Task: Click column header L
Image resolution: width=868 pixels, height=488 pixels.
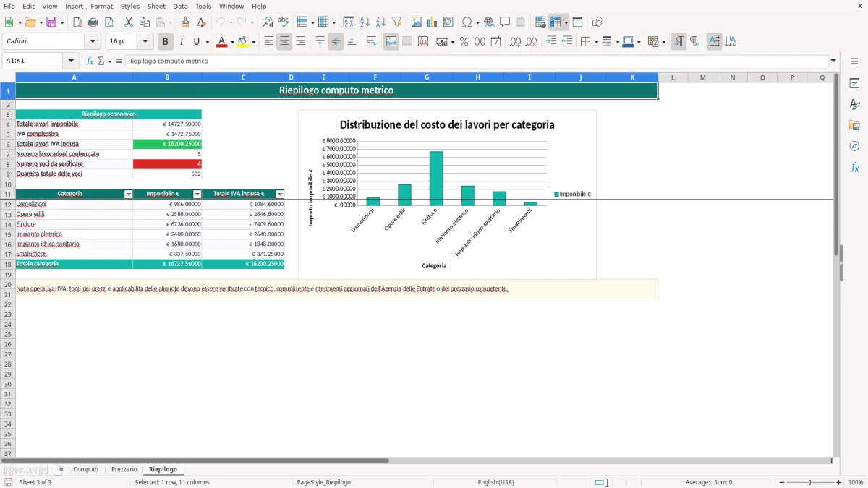Action: [673, 77]
